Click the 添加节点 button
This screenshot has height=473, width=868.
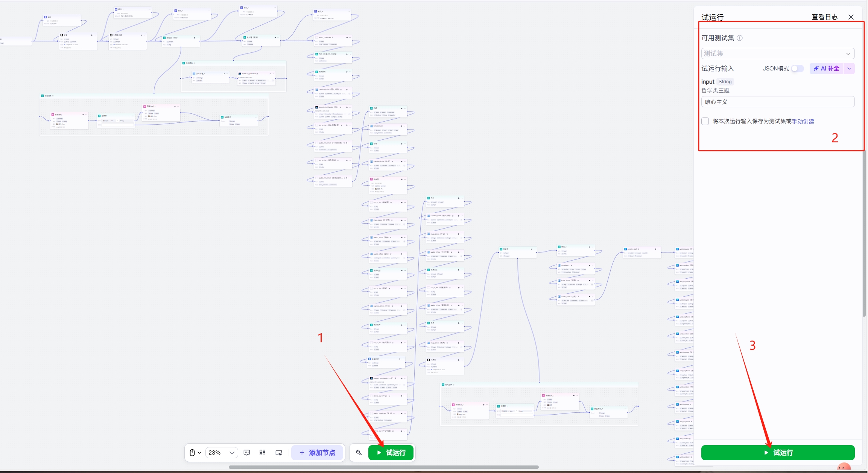[317, 453]
